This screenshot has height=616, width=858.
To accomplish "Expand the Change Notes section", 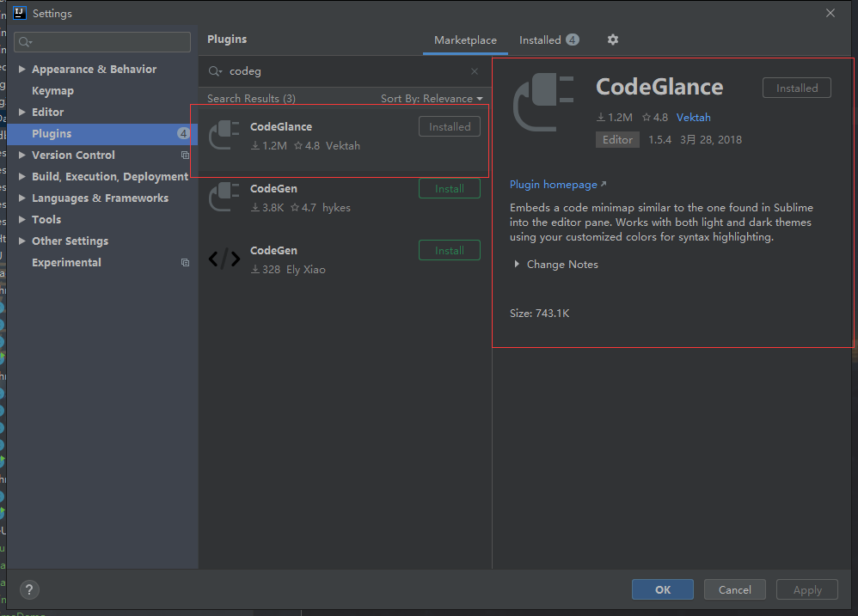I will (517, 265).
